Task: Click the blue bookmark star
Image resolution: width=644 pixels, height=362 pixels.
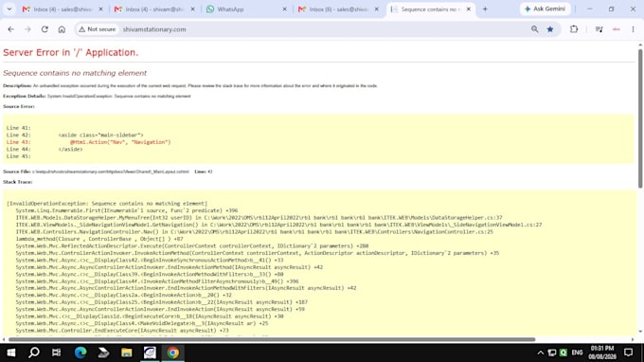Action: pyautogui.click(x=550, y=29)
